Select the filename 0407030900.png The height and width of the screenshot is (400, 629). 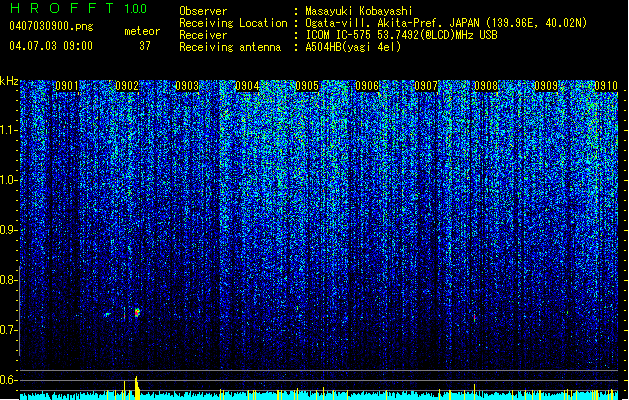point(51,26)
